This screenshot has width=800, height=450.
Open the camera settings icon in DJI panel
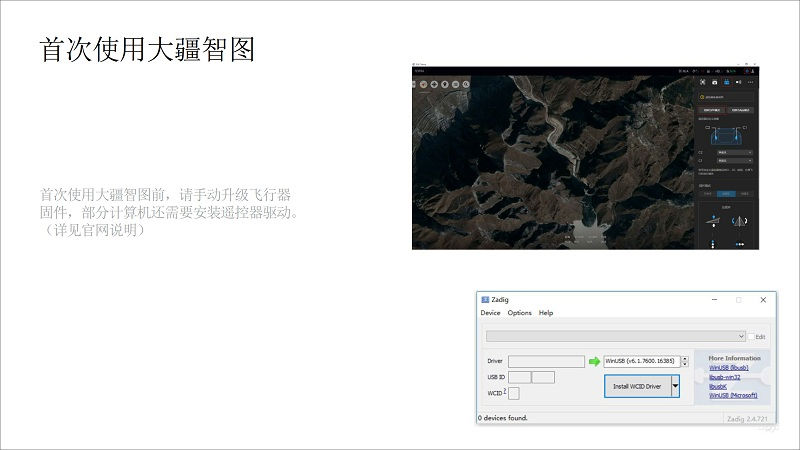[715, 80]
